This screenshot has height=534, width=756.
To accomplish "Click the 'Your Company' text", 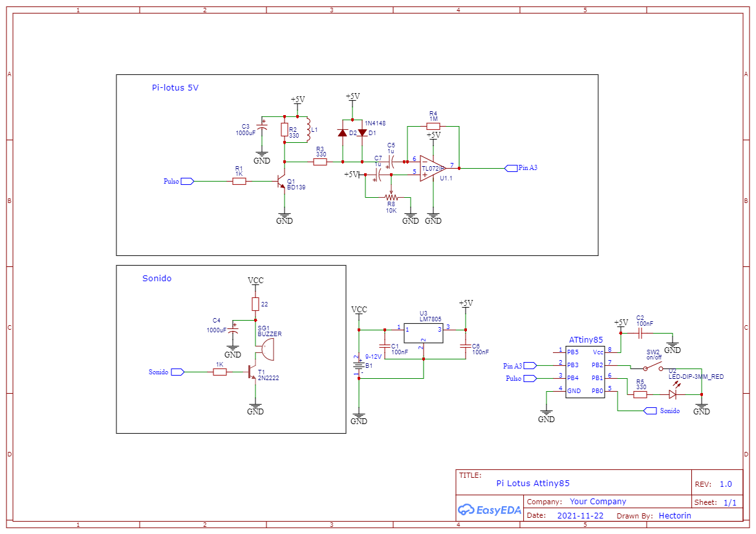I will (x=598, y=501).
